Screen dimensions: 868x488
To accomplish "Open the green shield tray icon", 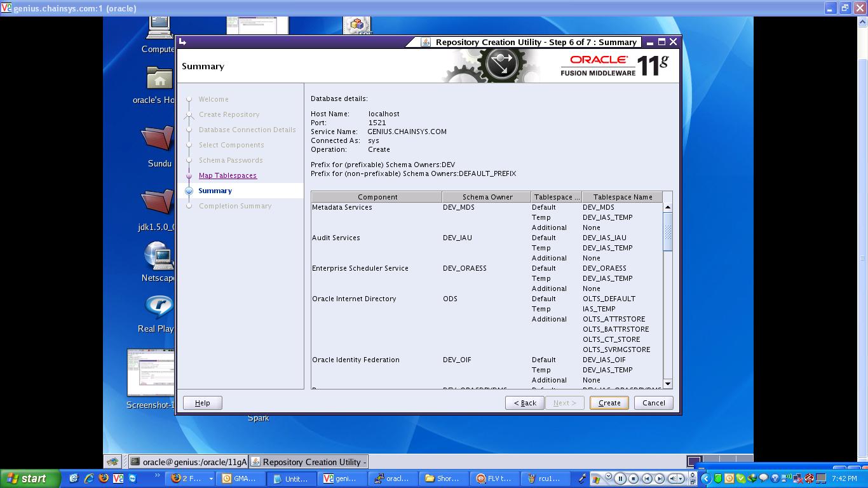I will 718,478.
